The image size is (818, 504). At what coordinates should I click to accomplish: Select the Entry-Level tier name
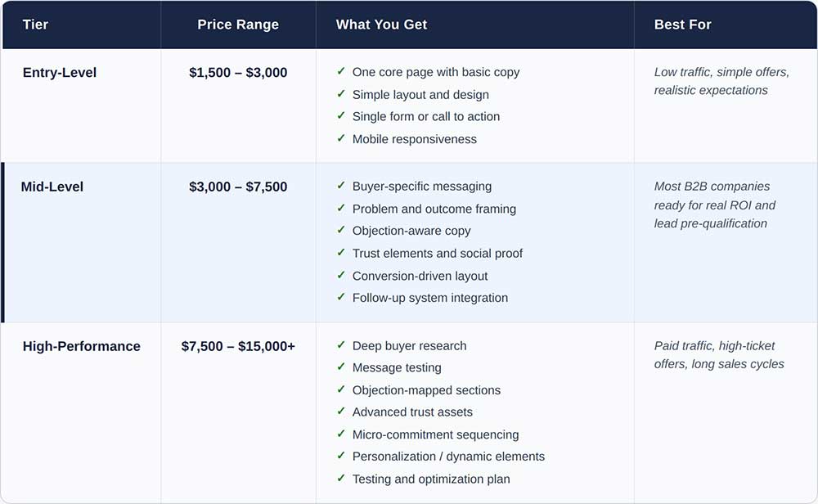(x=60, y=73)
